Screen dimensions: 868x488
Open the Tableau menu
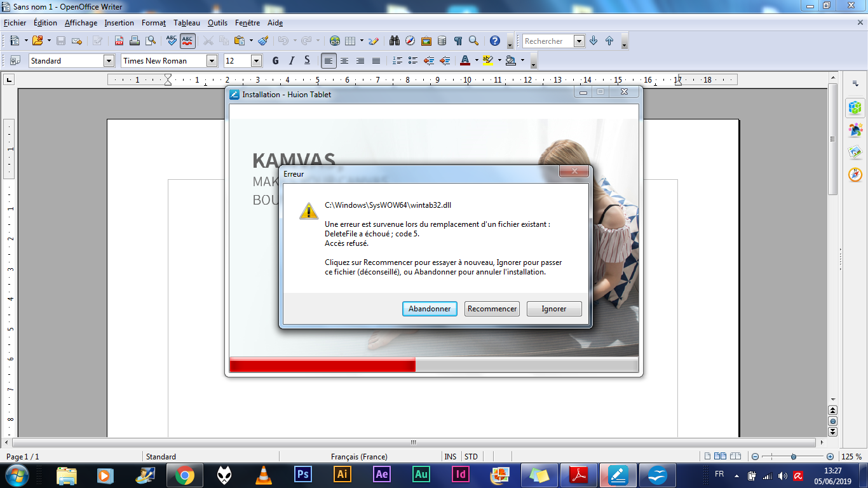pyautogui.click(x=186, y=23)
